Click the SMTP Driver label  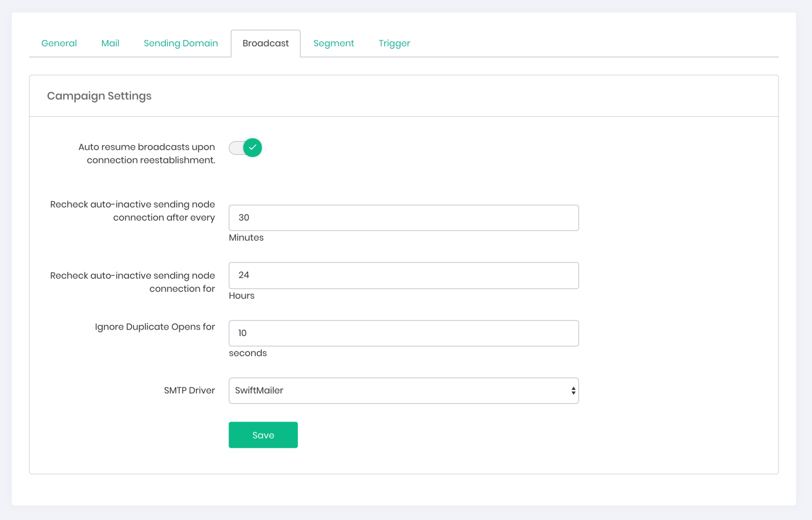pos(189,390)
